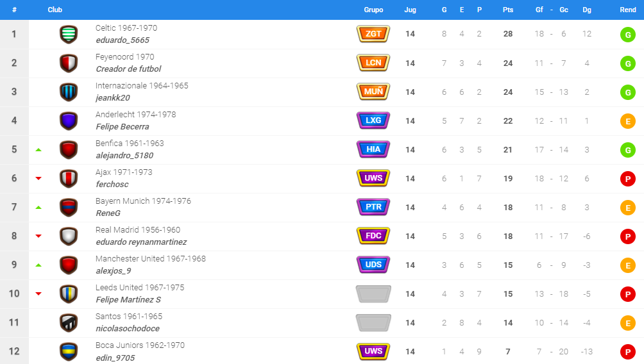644x364 pixels.
Task: Open the MUÑ group badge
Action: tap(373, 92)
